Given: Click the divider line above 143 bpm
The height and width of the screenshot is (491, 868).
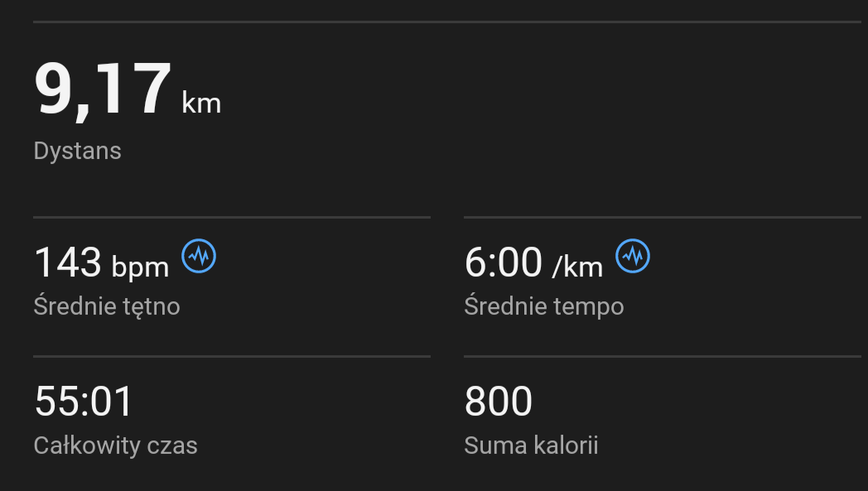Looking at the screenshot, I should 232,217.
